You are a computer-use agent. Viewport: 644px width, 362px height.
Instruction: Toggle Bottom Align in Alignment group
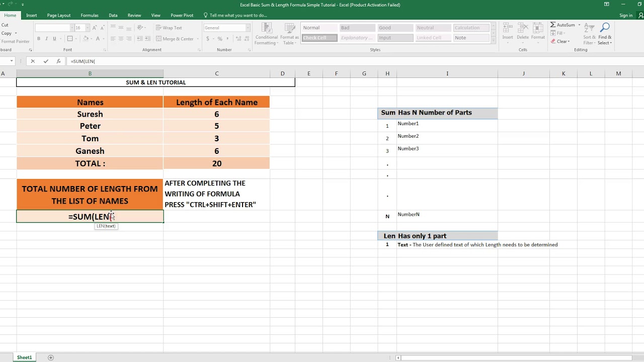129,28
